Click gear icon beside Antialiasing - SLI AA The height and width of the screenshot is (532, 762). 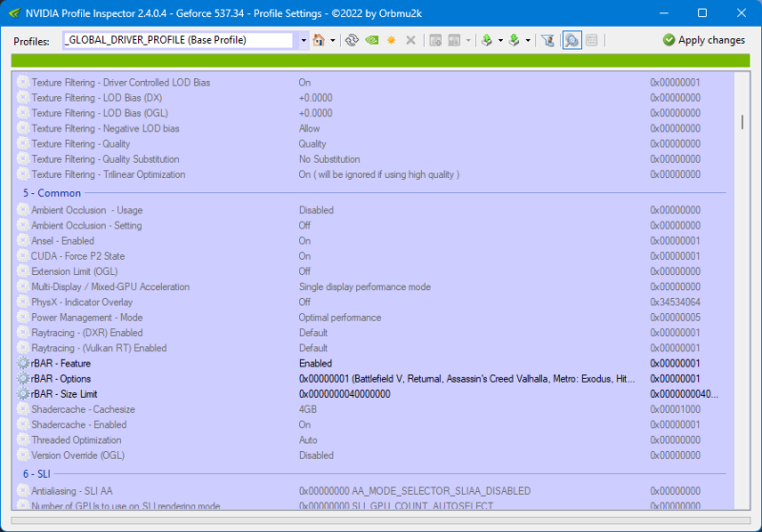point(23,491)
